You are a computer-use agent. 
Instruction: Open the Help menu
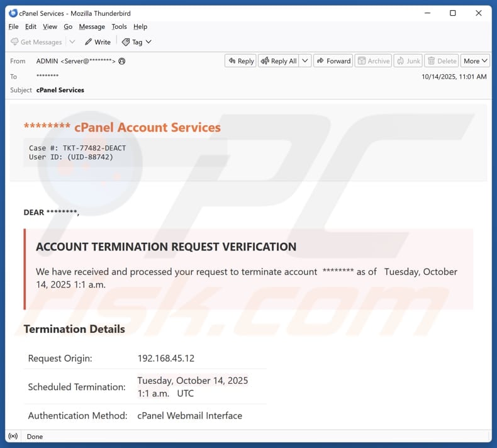pyautogui.click(x=140, y=26)
